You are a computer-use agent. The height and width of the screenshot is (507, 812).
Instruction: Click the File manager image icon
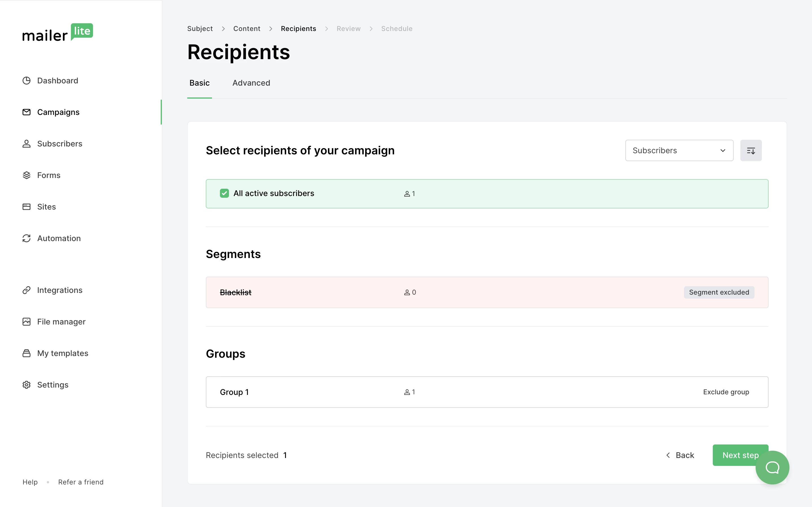27,322
